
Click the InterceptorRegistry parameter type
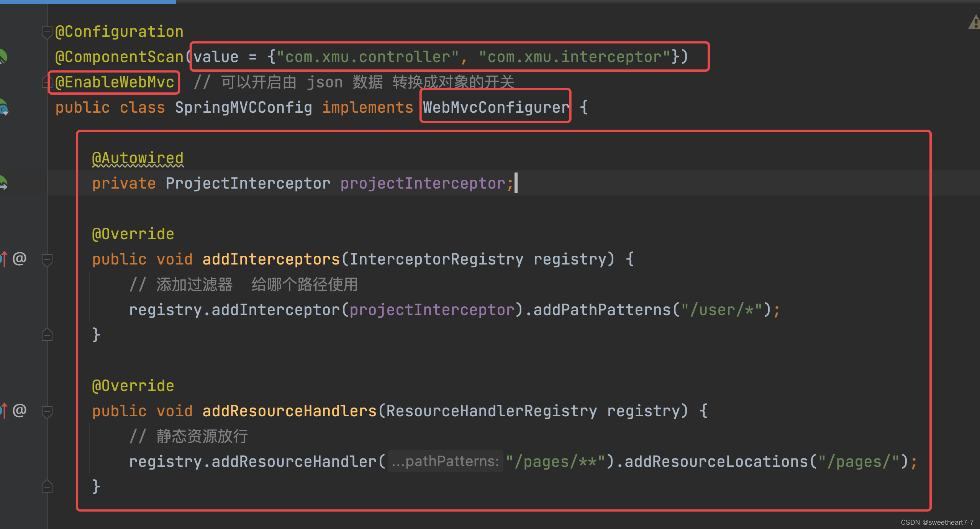point(437,259)
